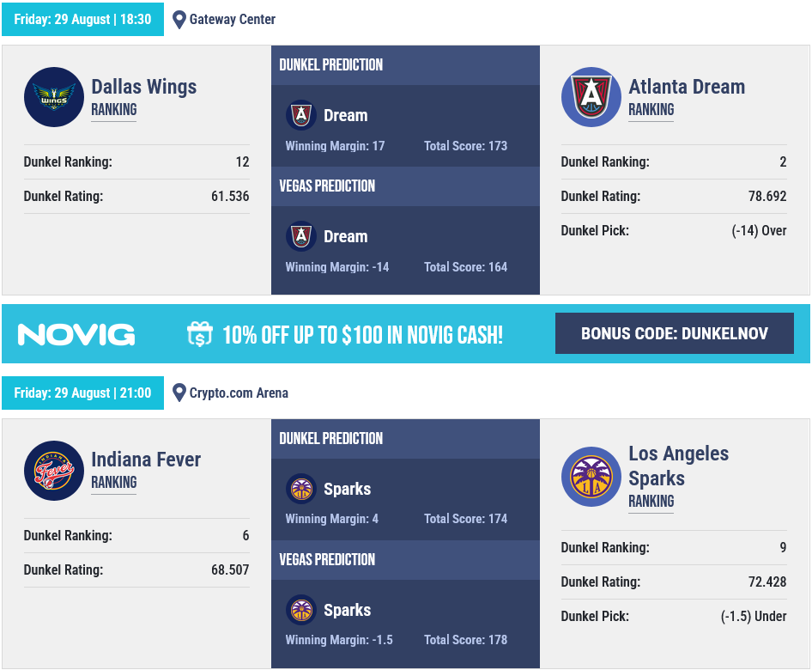Open the Atlanta Dream RANKING link
The height and width of the screenshot is (670, 812).
click(x=651, y=110)
